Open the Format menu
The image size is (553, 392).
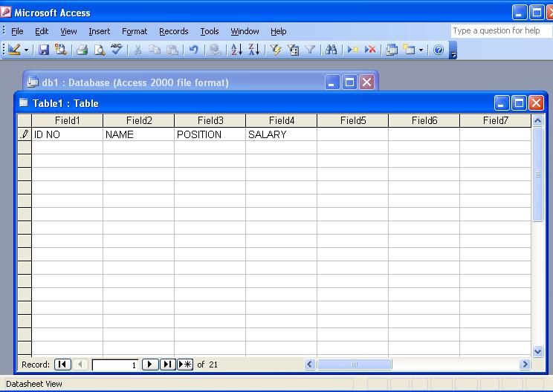coord(135,31)
